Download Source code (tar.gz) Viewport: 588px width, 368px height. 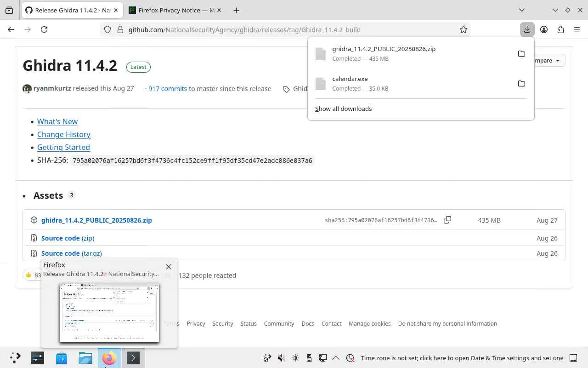[72, 253]
